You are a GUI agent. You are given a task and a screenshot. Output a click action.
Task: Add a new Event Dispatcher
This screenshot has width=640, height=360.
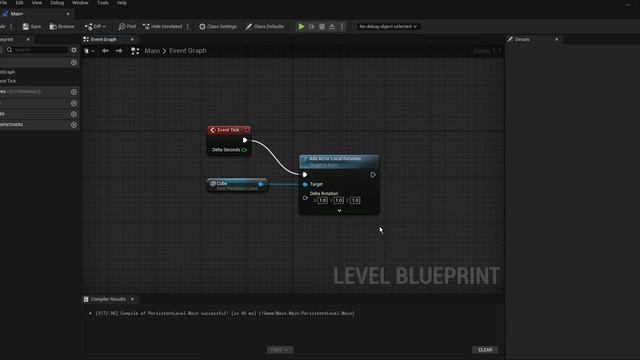74,125
